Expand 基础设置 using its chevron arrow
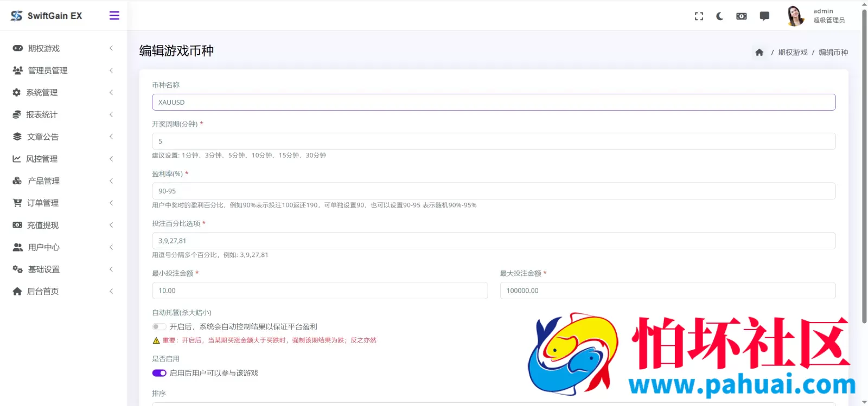868x406 pixels. click(111, 269)
